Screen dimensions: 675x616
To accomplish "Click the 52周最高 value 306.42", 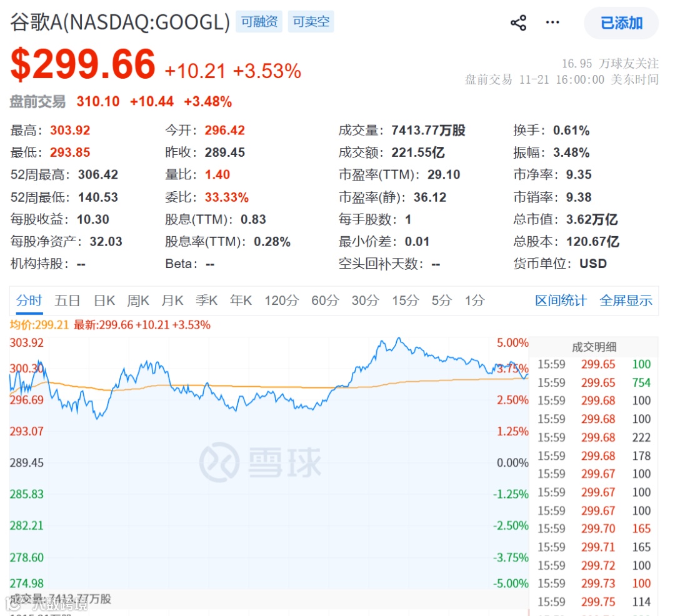I will [x=98, y=174].
